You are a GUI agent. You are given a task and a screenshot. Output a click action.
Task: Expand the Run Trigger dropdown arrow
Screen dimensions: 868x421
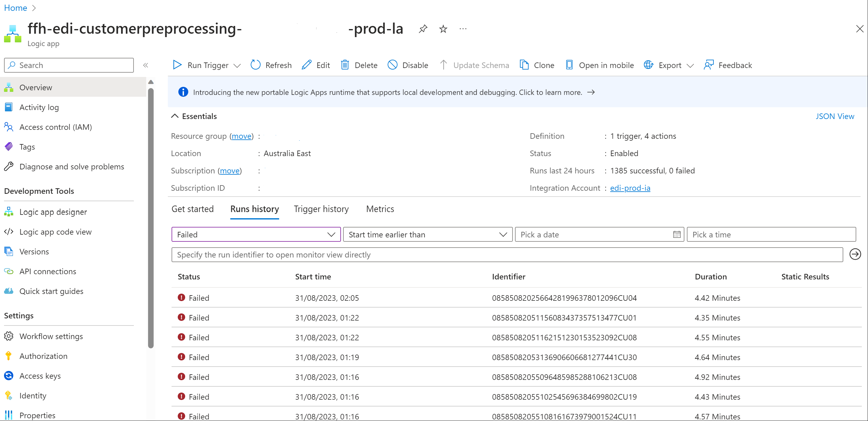click(x=237, y=66)
